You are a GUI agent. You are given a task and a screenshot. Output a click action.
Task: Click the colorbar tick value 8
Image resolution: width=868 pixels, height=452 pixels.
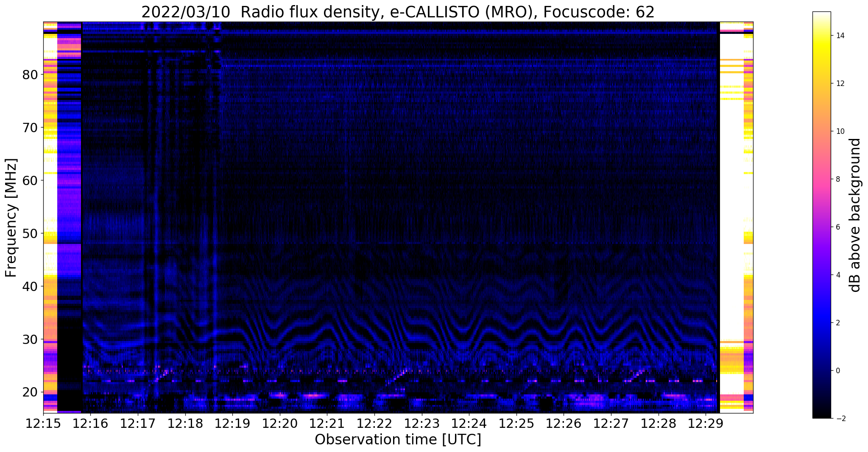pos(837,179)
